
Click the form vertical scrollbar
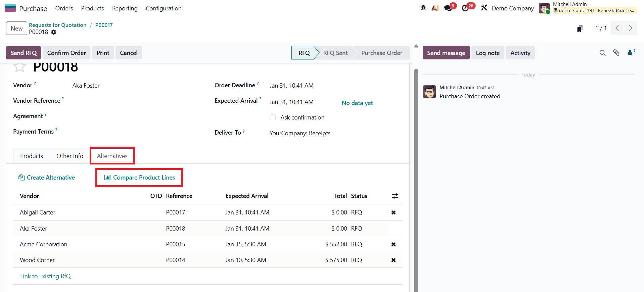[x=416, y=168]
